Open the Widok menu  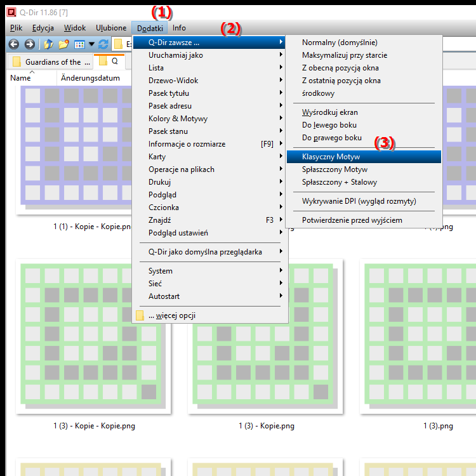[75, 28]
